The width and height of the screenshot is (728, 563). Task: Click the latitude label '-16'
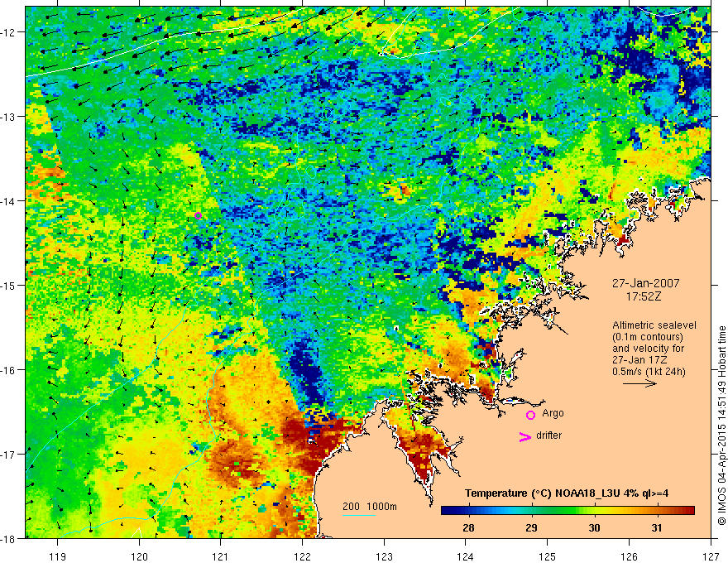8,370
